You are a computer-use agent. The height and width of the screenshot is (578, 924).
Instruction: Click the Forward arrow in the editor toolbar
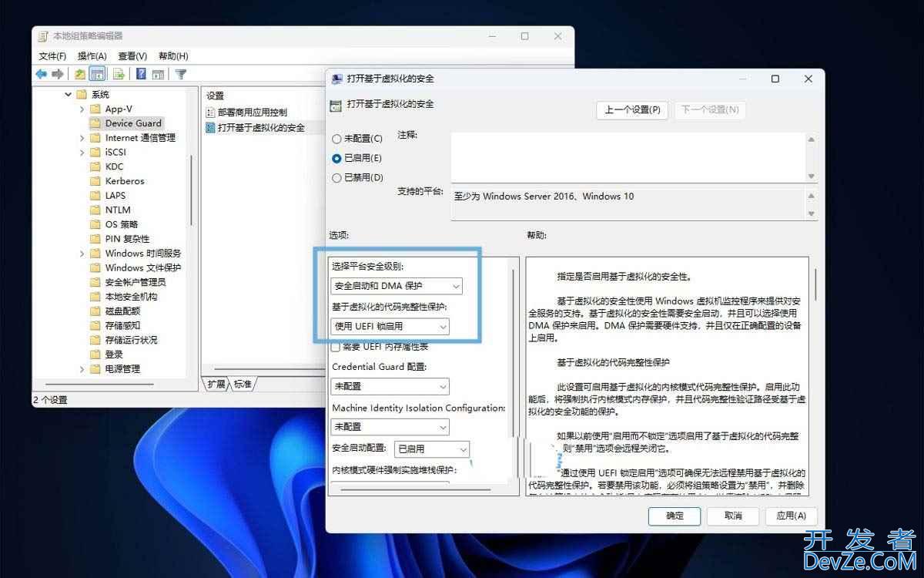click(57, 74)
